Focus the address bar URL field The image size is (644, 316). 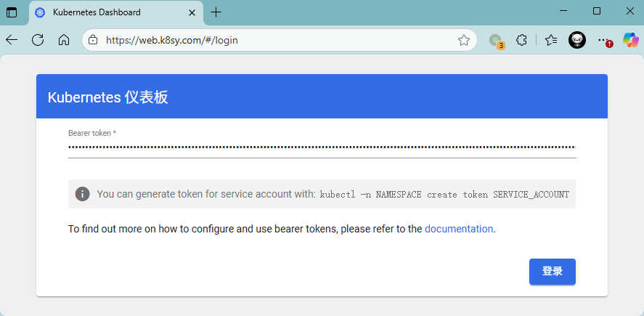click(x=276, y=41)
